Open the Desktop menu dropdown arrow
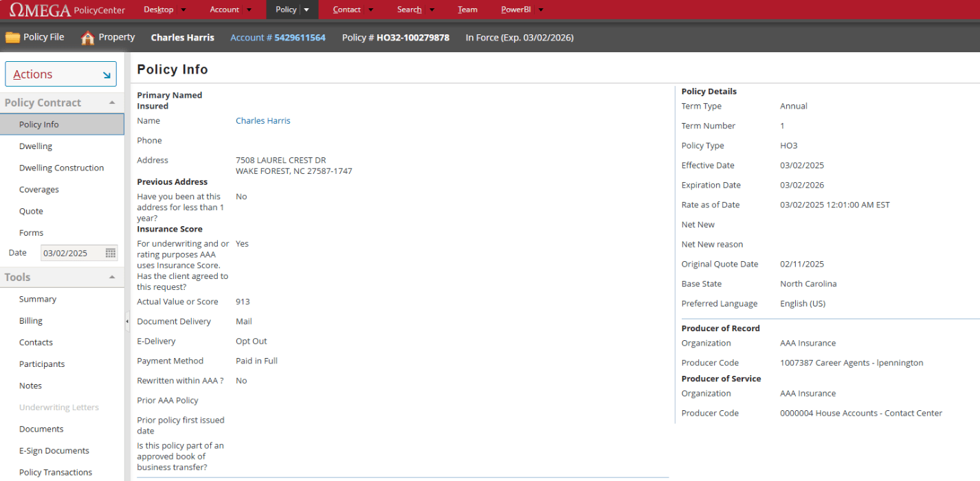 tap(183, 10)
